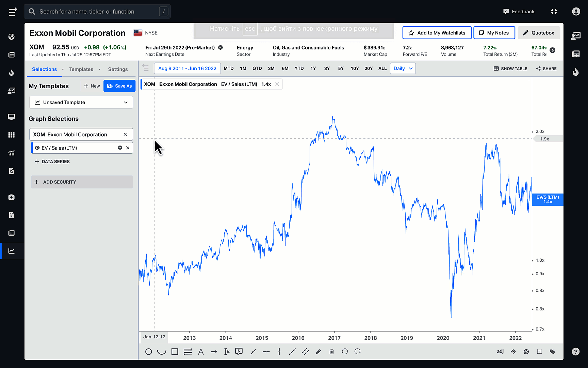Expand more header stats with arrow
Viewport: 588px width, 368px height.
pyautogui.click(x=553, y=50)
